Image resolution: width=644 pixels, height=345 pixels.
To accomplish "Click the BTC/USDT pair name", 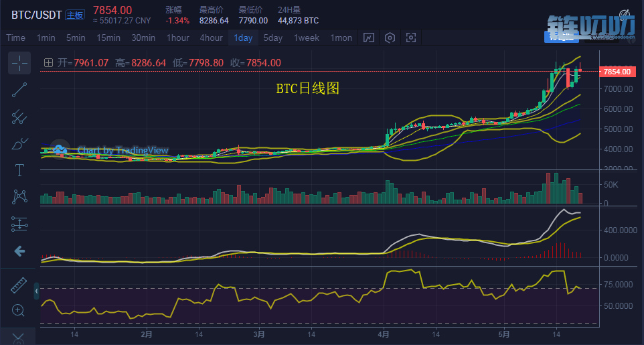I will pyautogui.click(x=37, y=15).
